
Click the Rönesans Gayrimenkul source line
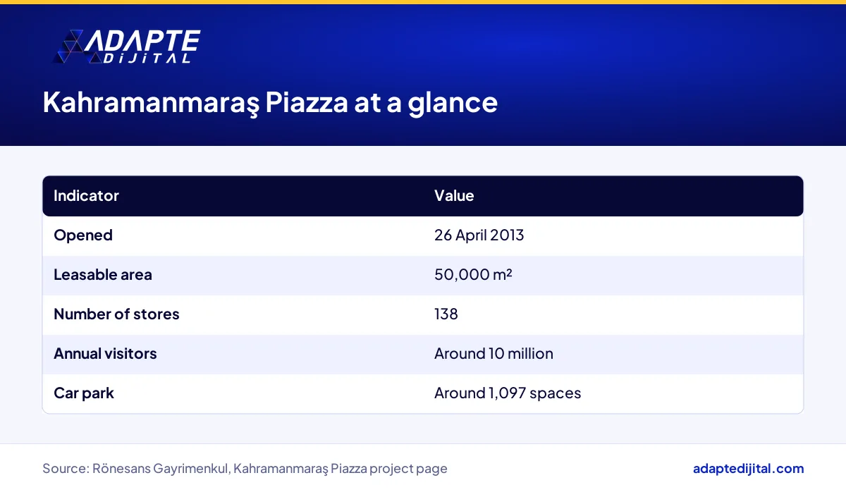245,469
